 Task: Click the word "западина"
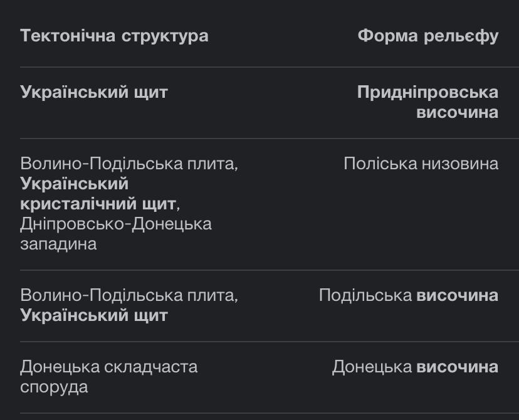tap(58, 244)
